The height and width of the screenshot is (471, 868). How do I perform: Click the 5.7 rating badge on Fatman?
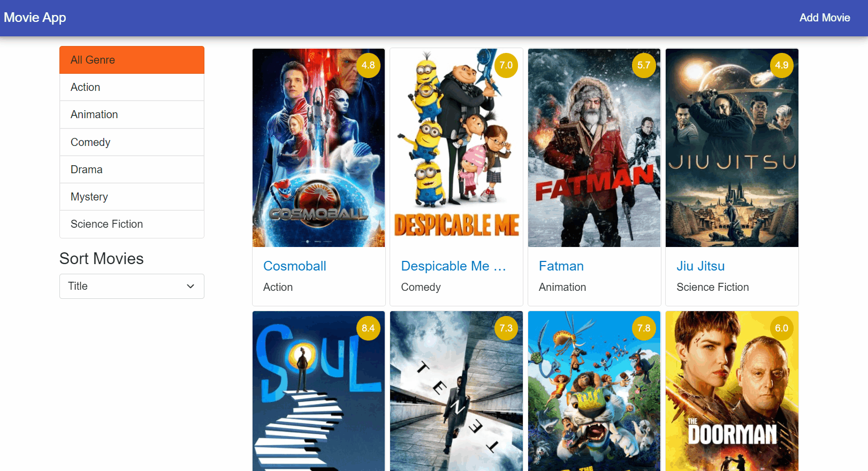[644, 65]
